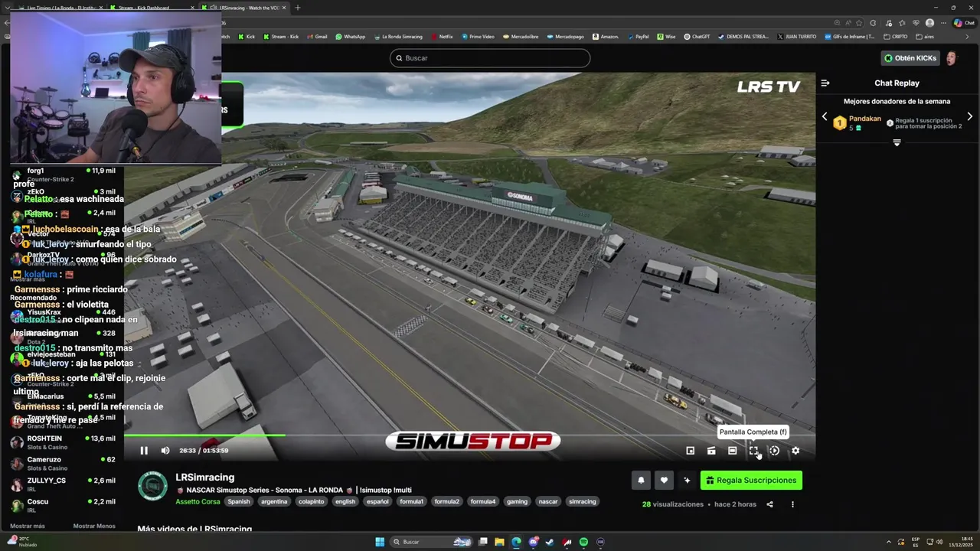The width and height of the screenshot is (980, 551).
Task: Open Pandakan donor profile
Action: click(x=865, y=119)
